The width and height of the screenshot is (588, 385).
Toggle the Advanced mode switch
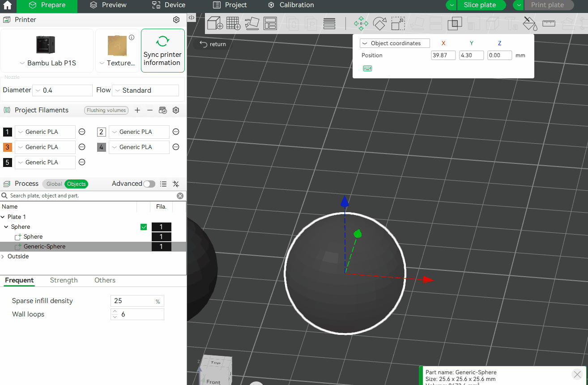point(149,184)
